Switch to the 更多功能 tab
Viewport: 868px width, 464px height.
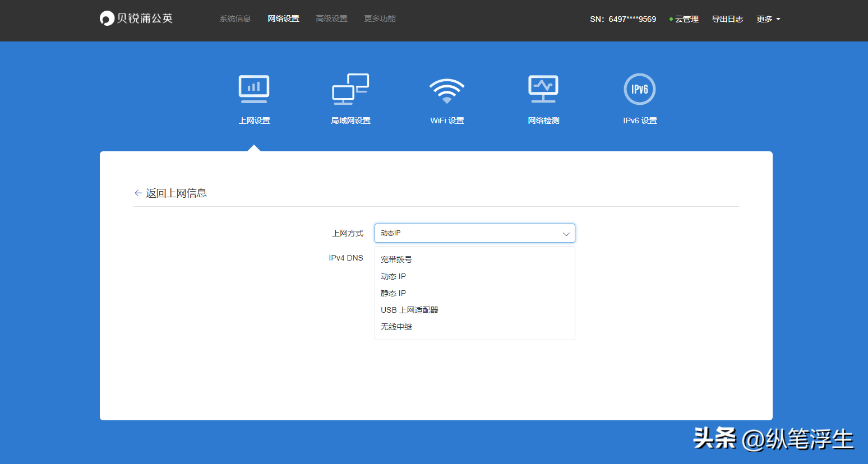point(380,18)
